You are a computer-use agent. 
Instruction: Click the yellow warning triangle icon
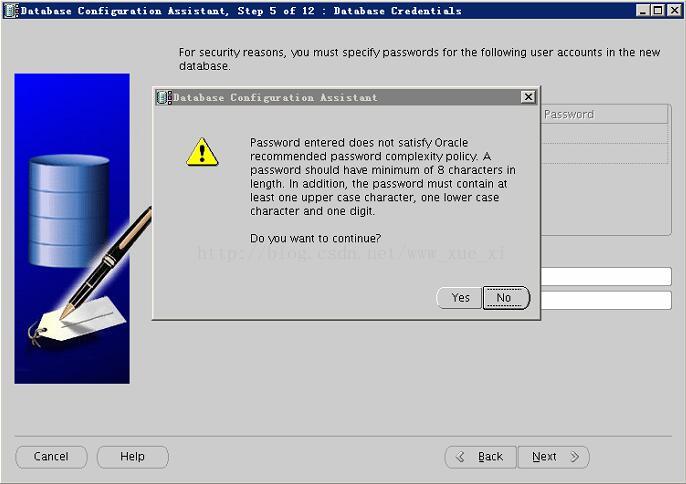[x=202, y=152]
